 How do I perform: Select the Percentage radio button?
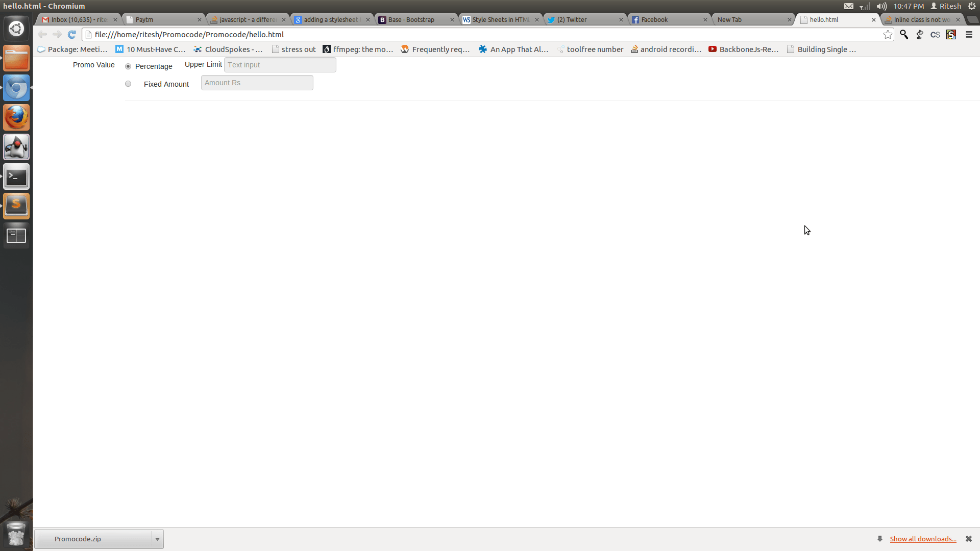(x=128, y=66)
